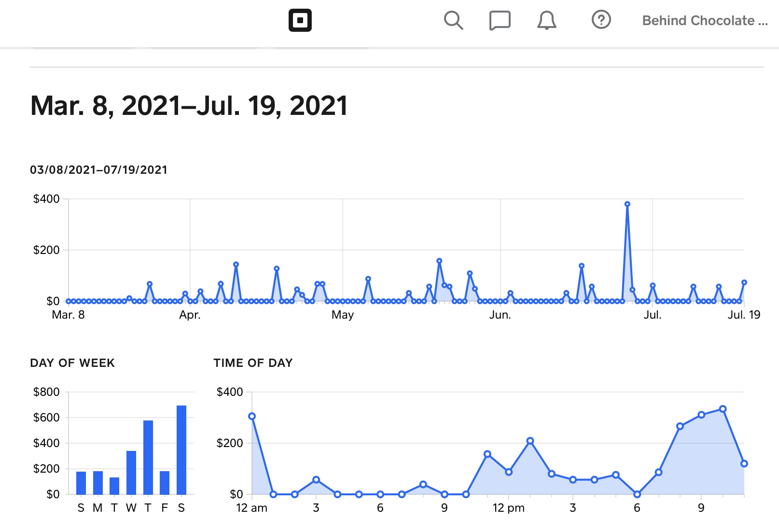The image size is (779, 532).
Task: Click the 8 pm data point in Time of Day chart
Action: point(680,426)
